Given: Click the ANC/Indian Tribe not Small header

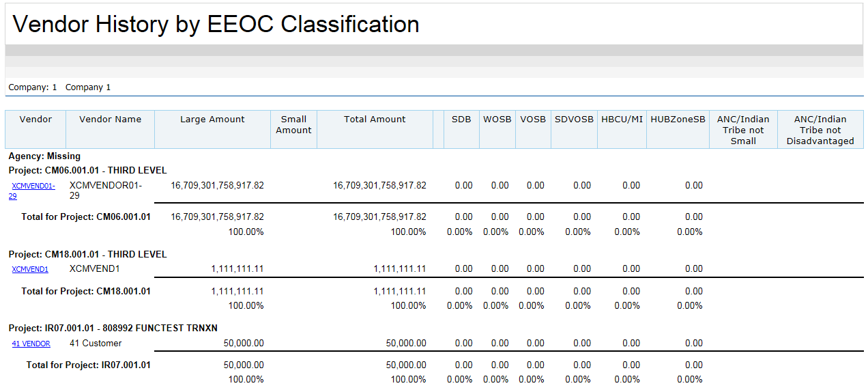Looking at the screenshot, I should pos(743,130).
